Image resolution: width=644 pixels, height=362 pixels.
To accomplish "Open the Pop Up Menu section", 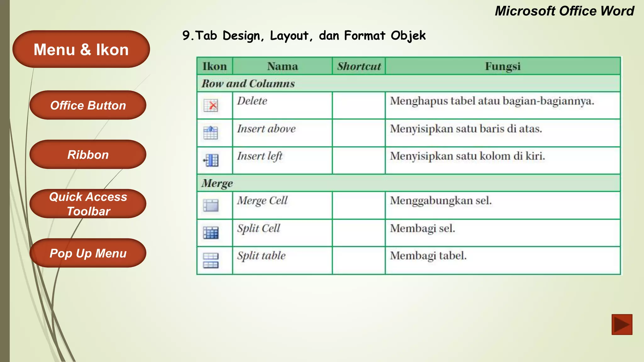I will (88, 253).
